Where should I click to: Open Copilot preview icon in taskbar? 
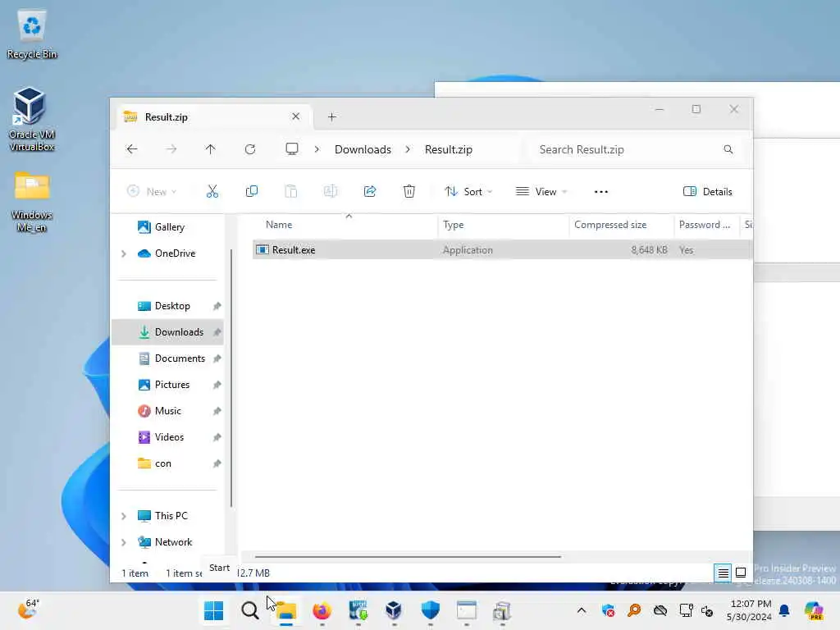[x=814, y=610]
